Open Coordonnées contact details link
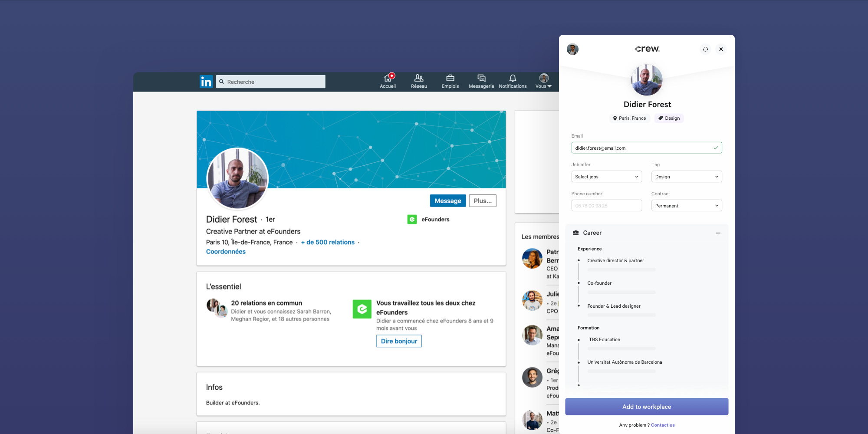868x434 pixels. point(226,252)
